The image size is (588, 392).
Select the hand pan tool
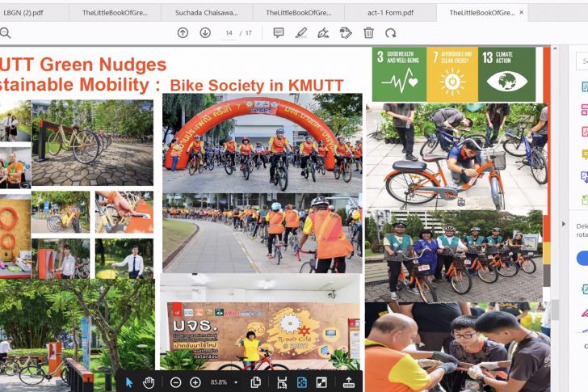coord(149,382)
